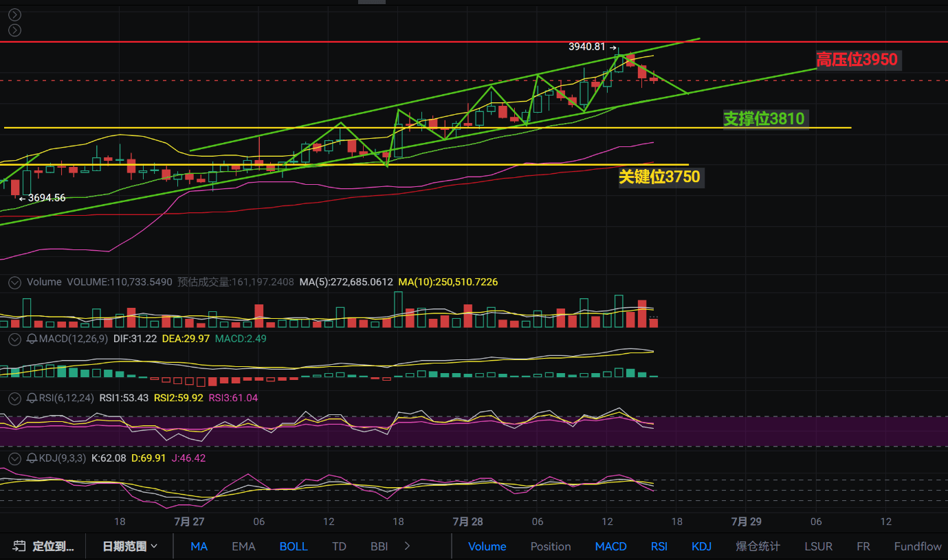Click the RSI3:61.04 value

233,397
